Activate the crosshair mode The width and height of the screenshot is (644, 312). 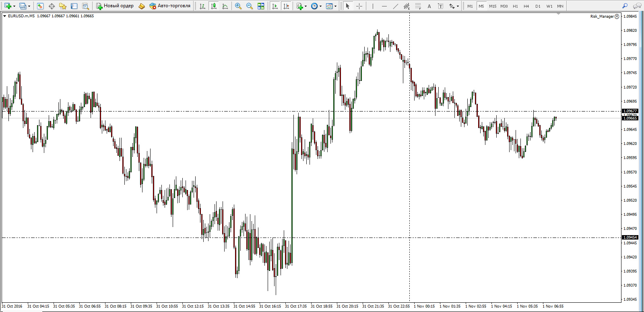359,6
